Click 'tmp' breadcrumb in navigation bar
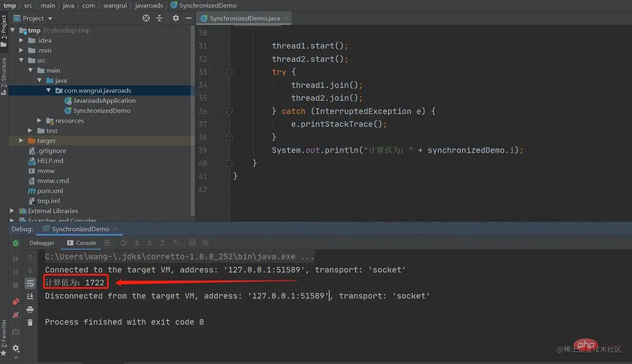This screenshot has height=364, width=632. [x=9, y=5]
